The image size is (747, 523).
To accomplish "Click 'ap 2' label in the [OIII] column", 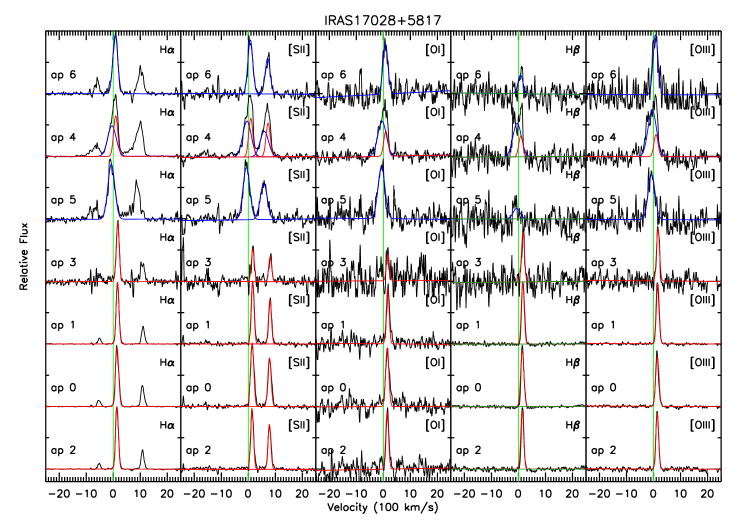I will point(604,450).
